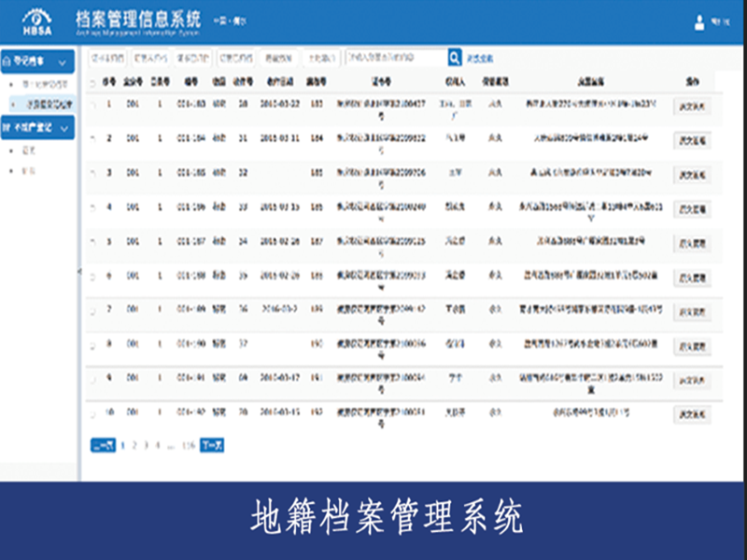
Task: Click the blue magnifier search icon
Action: pos(455,58)
